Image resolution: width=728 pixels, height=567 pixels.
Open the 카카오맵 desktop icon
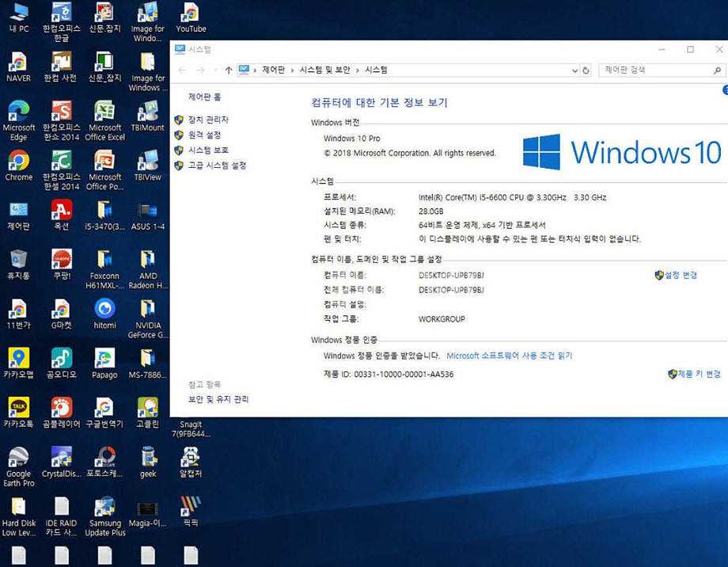pos(18,363)
